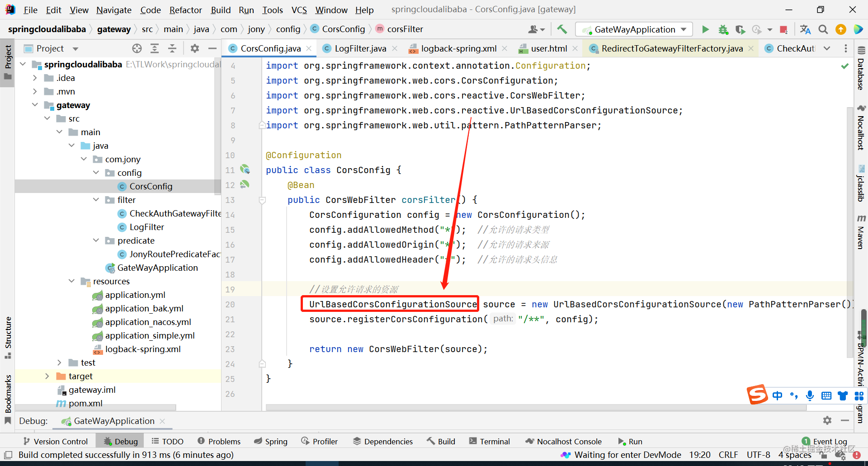Open the Problems tool window
The image size is (868, 466).
[219, 441]
